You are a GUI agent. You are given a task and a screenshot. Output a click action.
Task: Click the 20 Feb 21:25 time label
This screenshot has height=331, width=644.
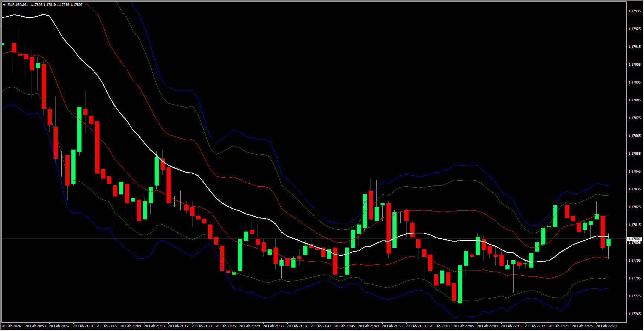226,326
